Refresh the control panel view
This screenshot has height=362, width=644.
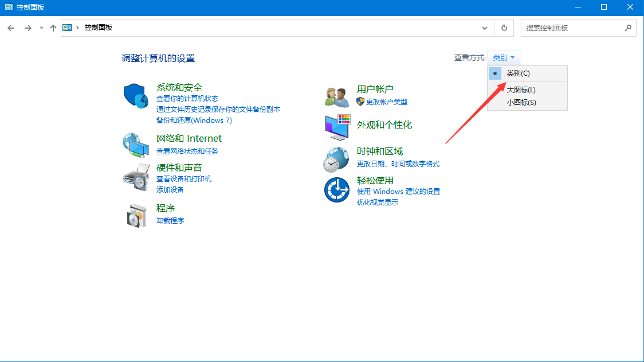pos(504,28)
